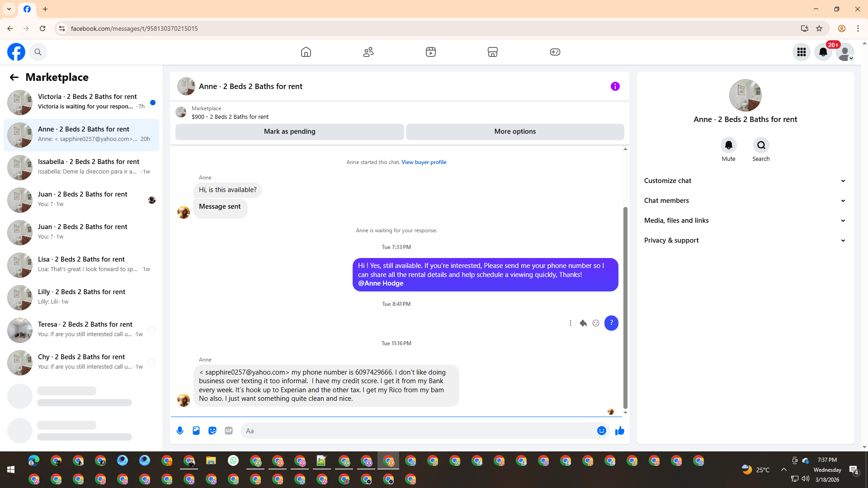The width and height of the screenshot is (868, 488).
Task: Click the chat message scrollbar
Action: tap(625, 307)
